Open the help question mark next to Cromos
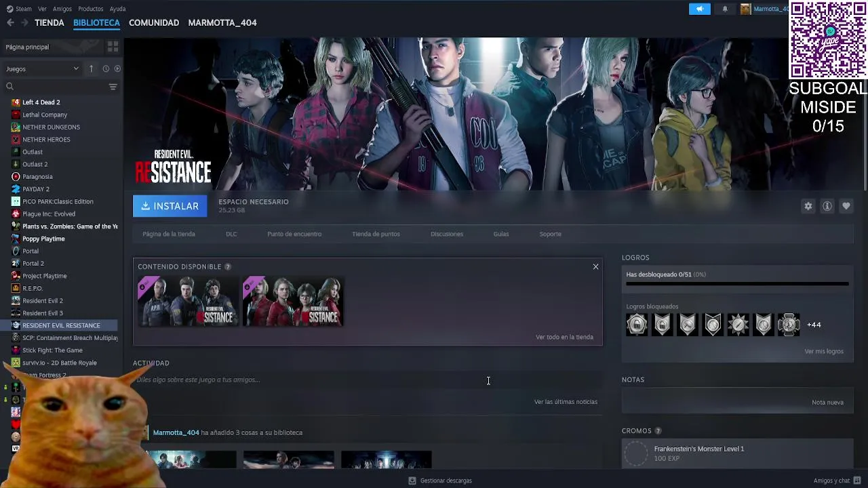 tap(658, 431)
